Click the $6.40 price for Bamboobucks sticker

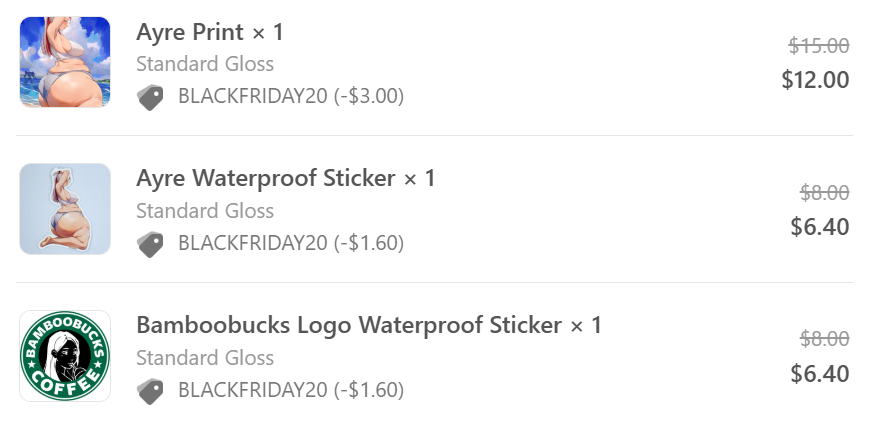[819, 374]
